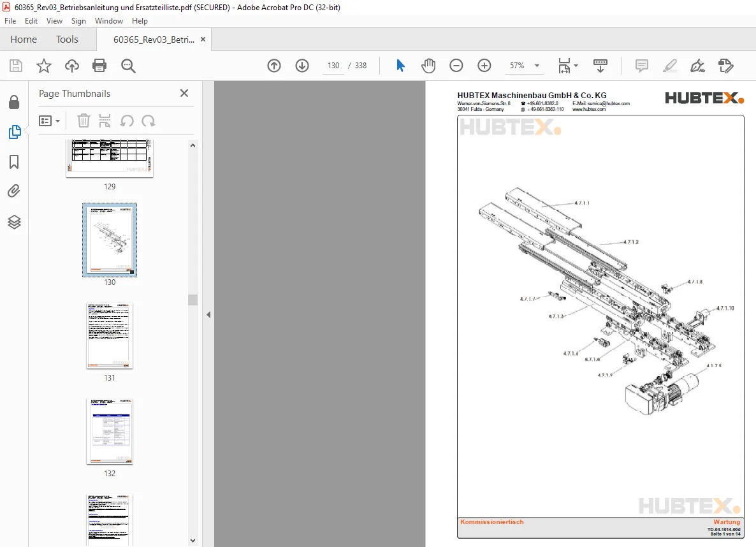The width and height of the screenshot is (756, 547).
Task: Print the document
Action: pyautogui.click(x=99, y=66)
